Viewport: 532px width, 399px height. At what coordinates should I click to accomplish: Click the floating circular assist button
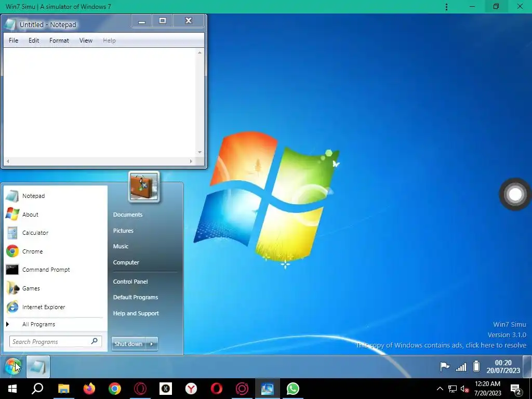click(x=515, y=194)
